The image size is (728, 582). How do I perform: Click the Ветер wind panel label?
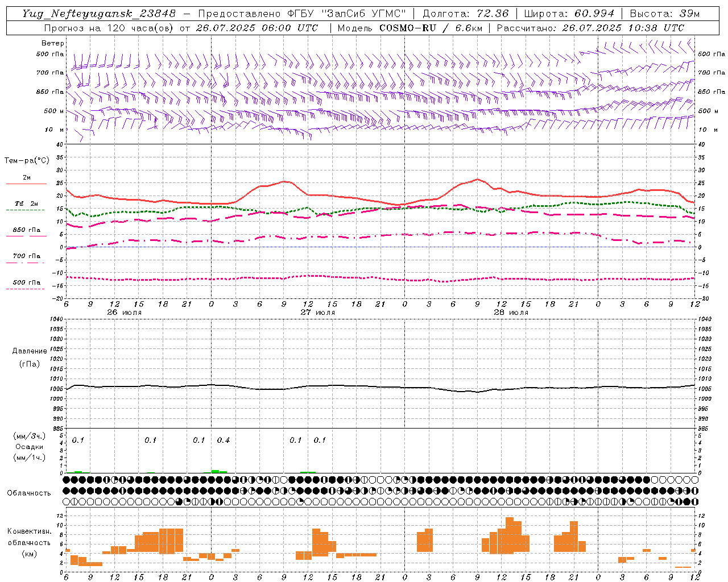pyautogui.click(x=52, y=43)
